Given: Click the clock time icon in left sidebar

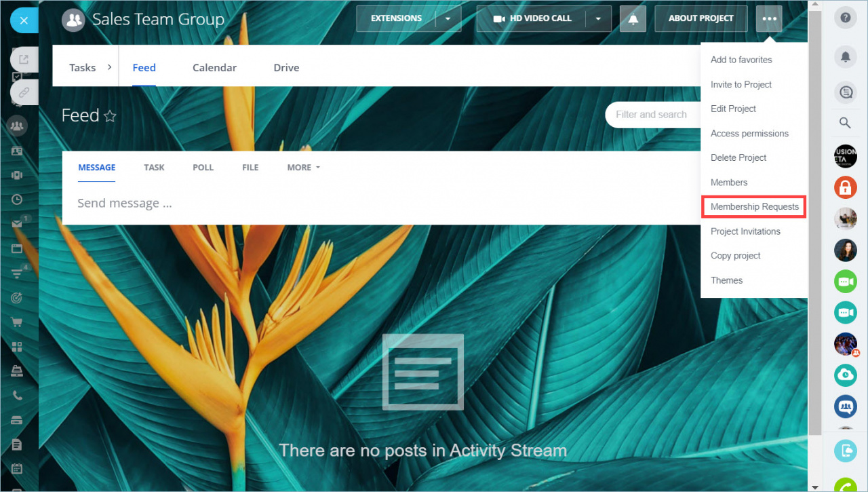Looking at the screenshot, I should (17, 200).
